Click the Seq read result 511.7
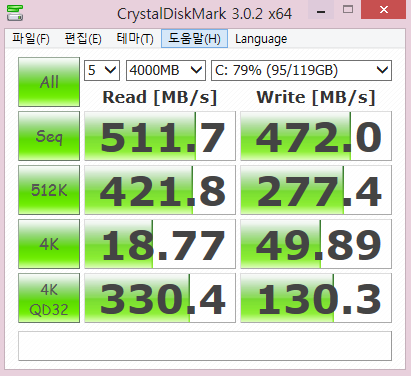This screenshot has width=411, height=376. (160, 136)
